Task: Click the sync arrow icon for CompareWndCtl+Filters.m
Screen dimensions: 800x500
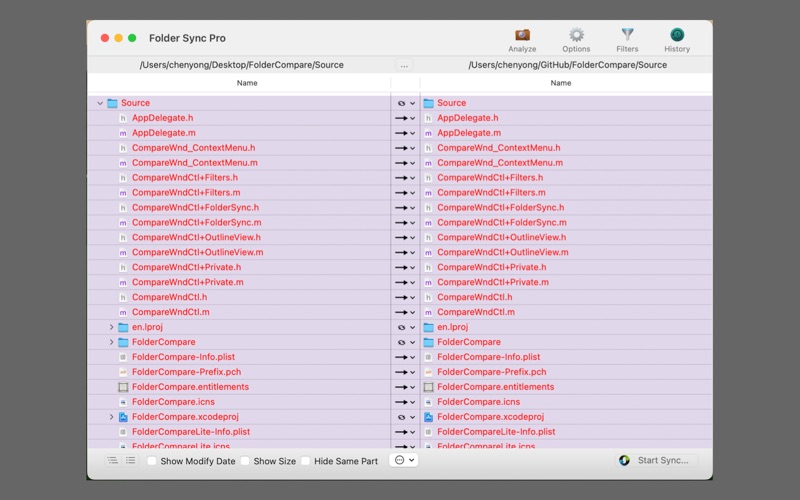Action: coord(402,193)
